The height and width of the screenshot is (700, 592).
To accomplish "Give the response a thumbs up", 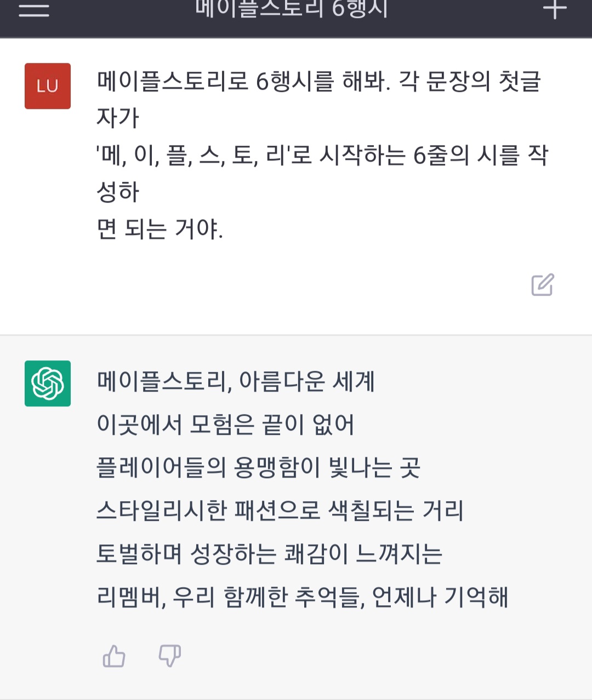I will [114, 656].
